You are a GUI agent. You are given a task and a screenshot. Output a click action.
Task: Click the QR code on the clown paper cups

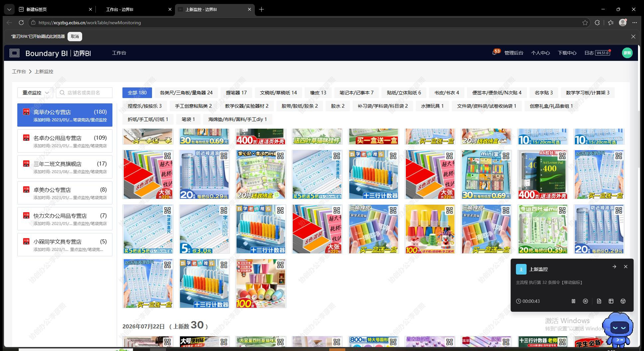point(450,210)
